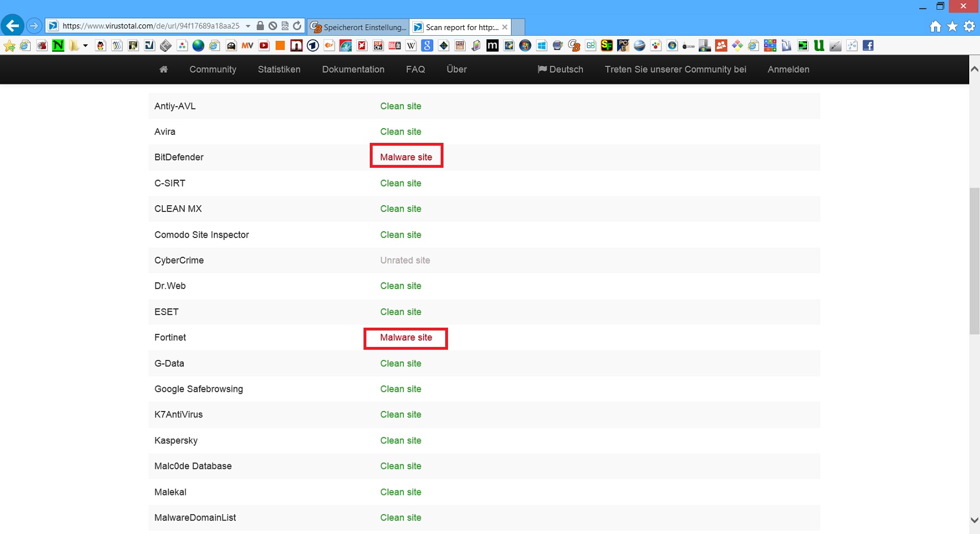
Task: Click the Dr.Web scanner name
Action: [x=170, y=286]
